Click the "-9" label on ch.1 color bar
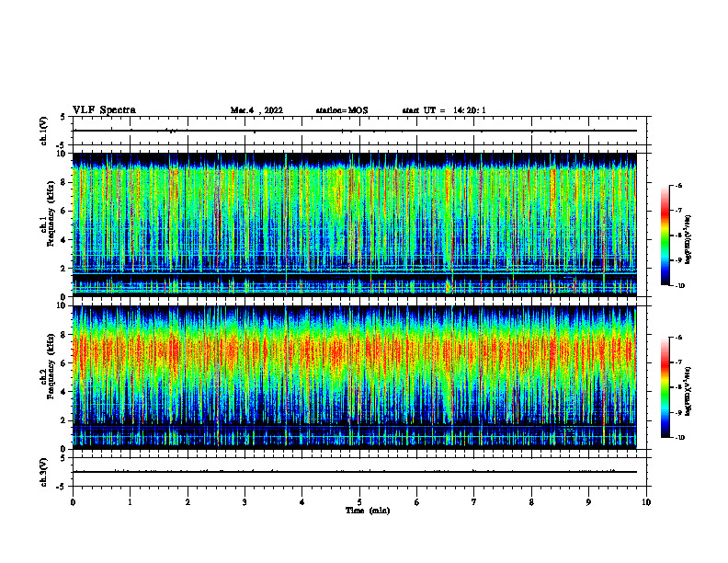Image resolution: width=728 pixels, height=563 pixels. click(x=678, y=260)
